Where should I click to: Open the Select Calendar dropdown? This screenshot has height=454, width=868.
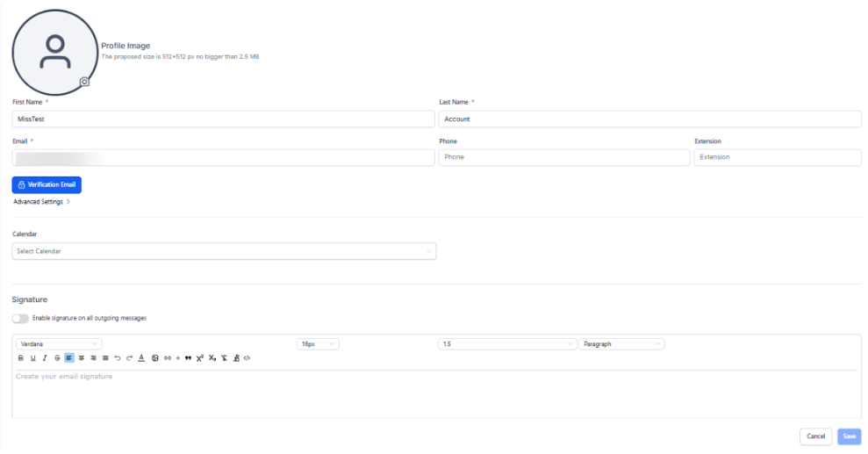pyautogui.click(x=224, y=251)
